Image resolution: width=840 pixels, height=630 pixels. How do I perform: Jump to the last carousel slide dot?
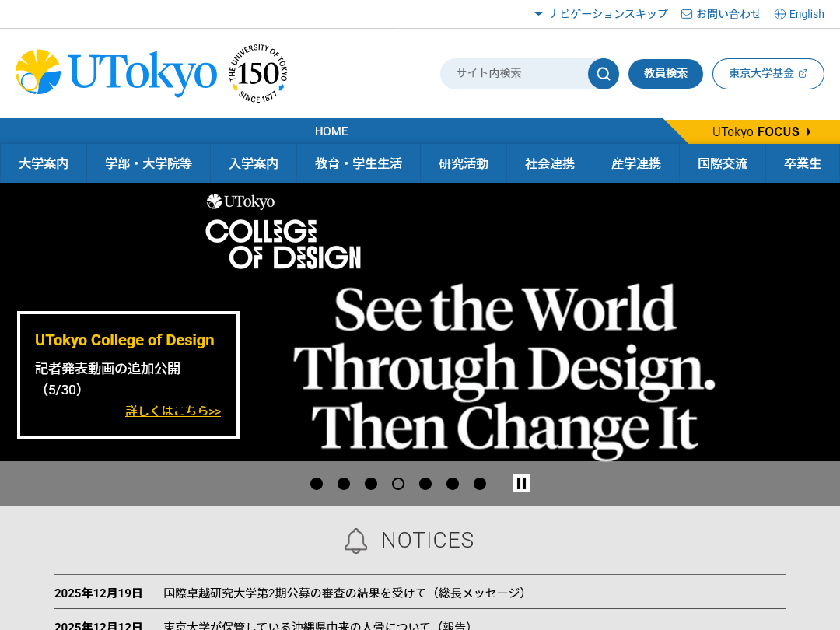tap(480, 484)
